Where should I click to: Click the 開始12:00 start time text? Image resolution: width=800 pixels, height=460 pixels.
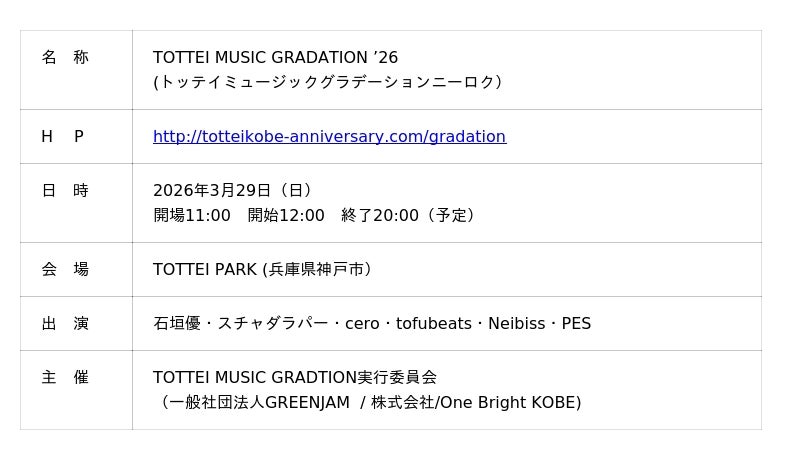coord(286,215)
